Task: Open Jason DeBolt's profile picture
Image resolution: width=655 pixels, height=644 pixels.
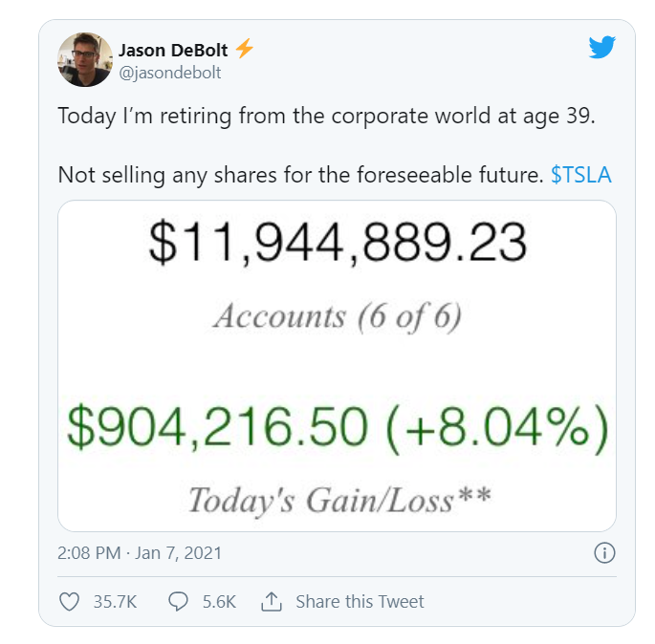Action: (x=82, y=57)
